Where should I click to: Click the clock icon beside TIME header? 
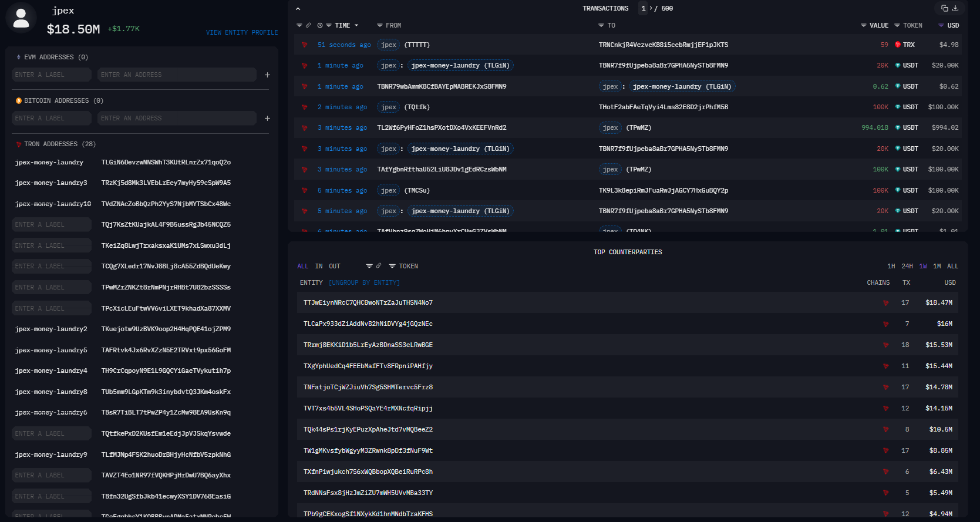[x=320, y=25]
